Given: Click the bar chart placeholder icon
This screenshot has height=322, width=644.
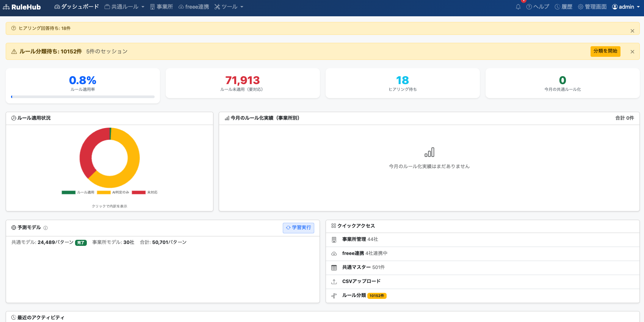Looking at the screenshot, I should coord(429,152).
